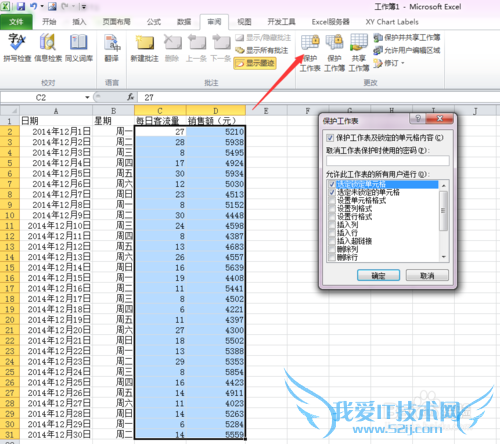Click 允许用户编辑区域 in ribbon
This screenshot has height=444, width=500.
pos(407,50)
